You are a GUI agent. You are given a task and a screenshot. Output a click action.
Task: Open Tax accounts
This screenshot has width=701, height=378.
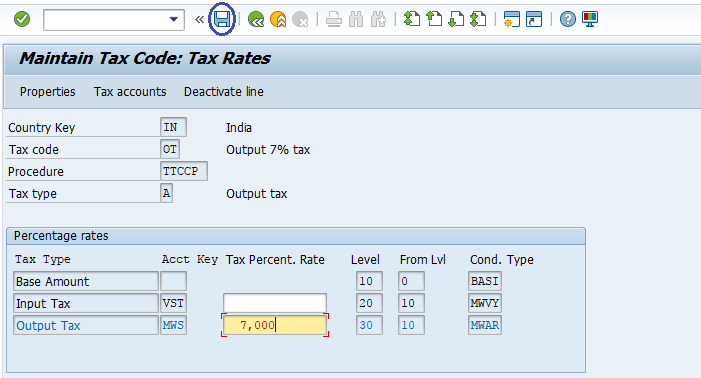click(x=130, y=92)
